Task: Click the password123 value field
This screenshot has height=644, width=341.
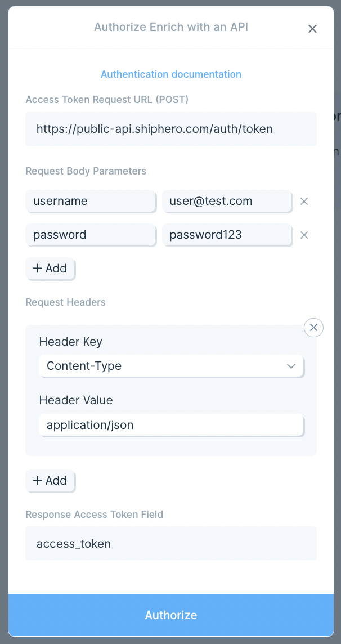Action: click(227, 235)
